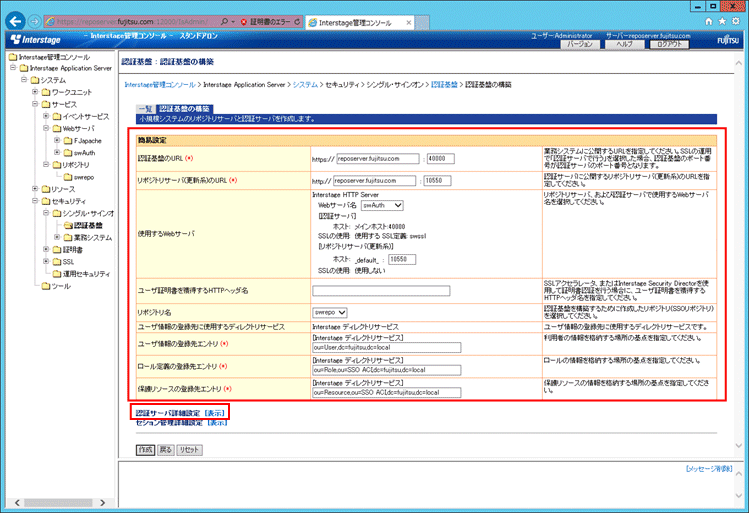The height and width of the screenshot is (513, 749).
Task: Expand the ワークユニット tree node
Action: [x=35, y=92]
